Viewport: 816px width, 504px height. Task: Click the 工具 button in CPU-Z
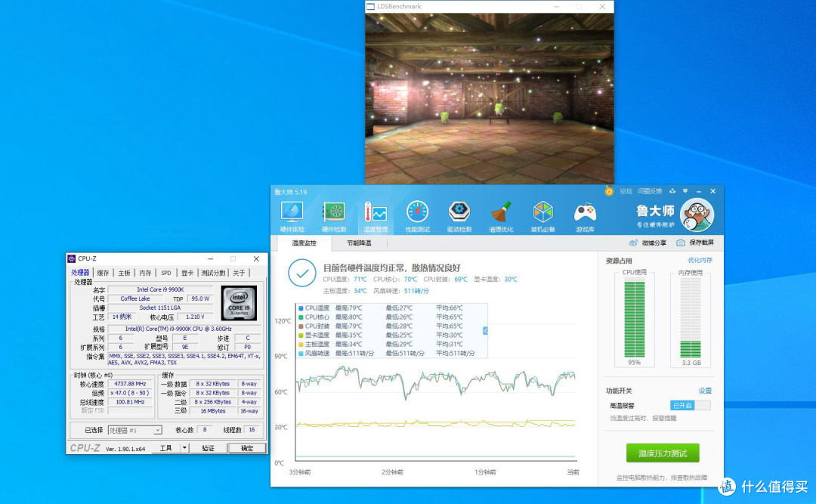pyautogui.click(x=166, y=448)
